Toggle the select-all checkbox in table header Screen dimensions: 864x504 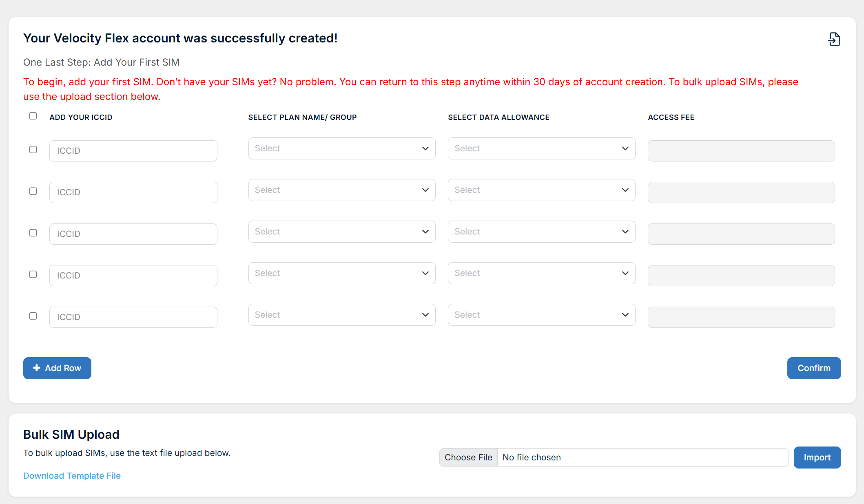[33, 116]
